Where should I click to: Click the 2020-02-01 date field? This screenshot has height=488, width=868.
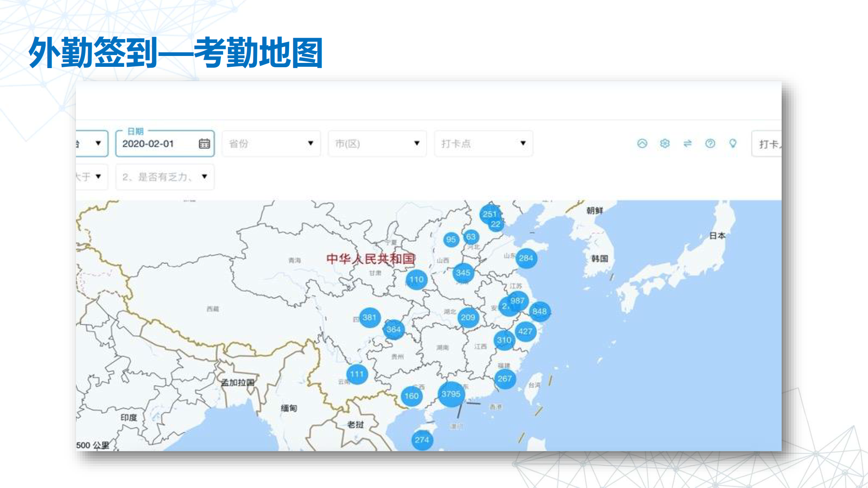click(165, 144)
